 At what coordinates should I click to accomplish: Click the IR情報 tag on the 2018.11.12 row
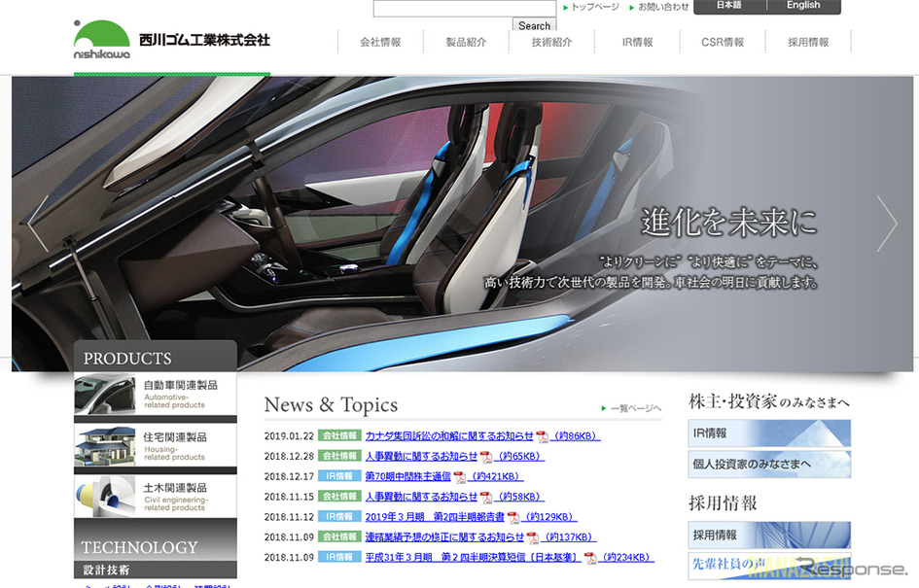(x=339, y=516)
